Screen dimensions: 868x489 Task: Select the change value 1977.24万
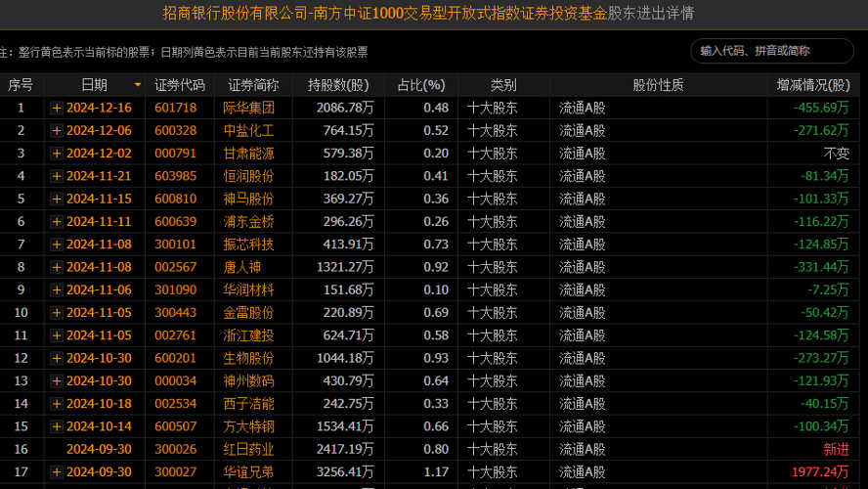pos(820,471)
